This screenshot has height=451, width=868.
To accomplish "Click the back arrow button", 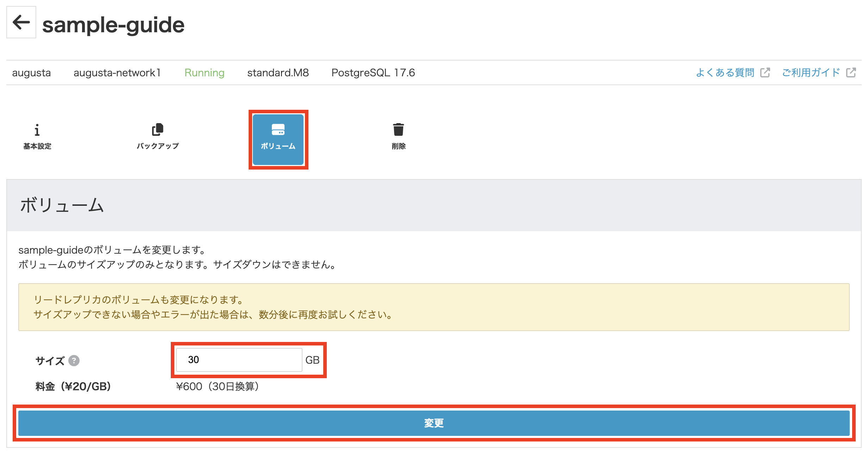I will (21, 23).
